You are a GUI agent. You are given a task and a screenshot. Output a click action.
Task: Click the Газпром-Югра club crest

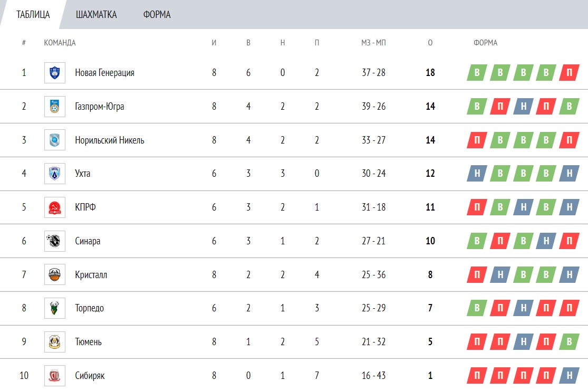(x=55, y=107)
